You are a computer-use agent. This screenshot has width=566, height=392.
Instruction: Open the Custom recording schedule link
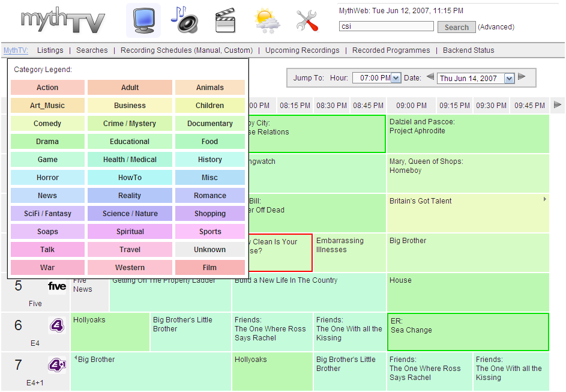(237, 50)
